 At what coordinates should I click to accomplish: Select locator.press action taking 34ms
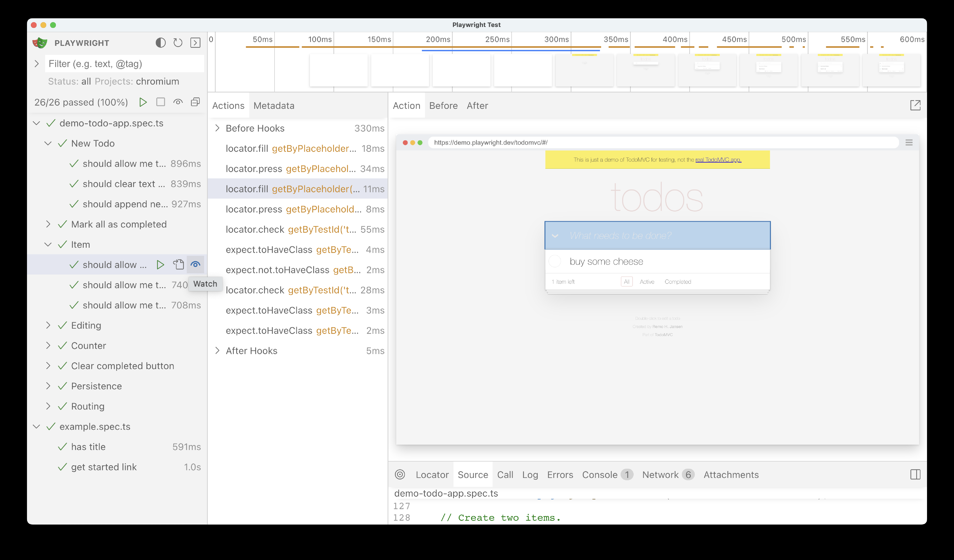[x=298, y=169]
